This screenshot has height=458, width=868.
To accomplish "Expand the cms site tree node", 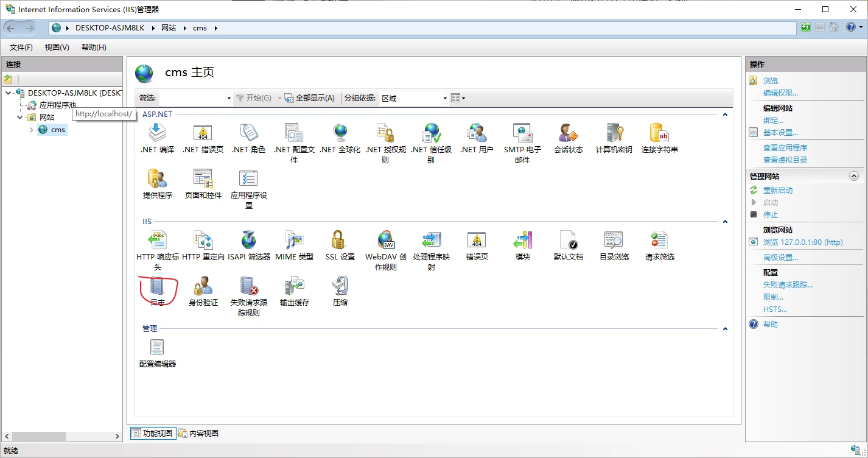I will pos(31,130).
